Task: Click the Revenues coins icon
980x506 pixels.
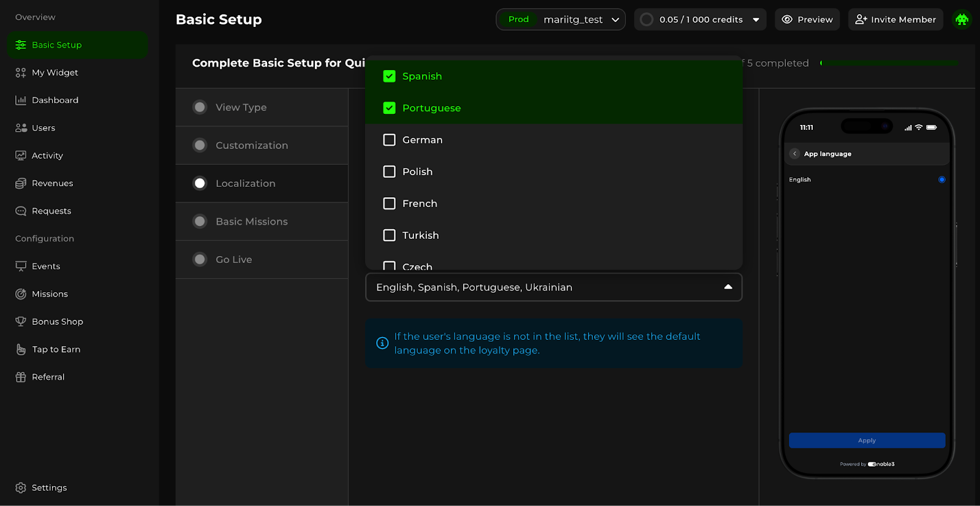Action: pos(21,183)
